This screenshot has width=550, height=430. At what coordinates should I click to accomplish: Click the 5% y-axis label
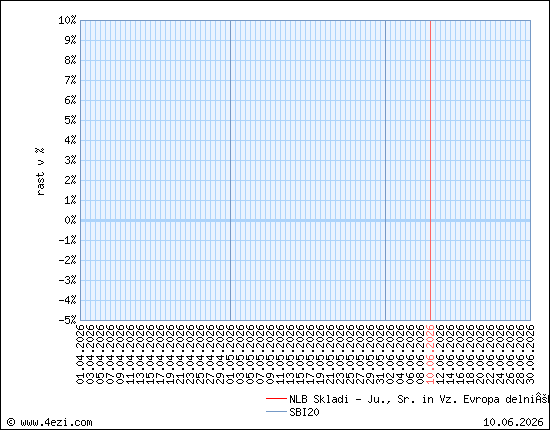70,120
